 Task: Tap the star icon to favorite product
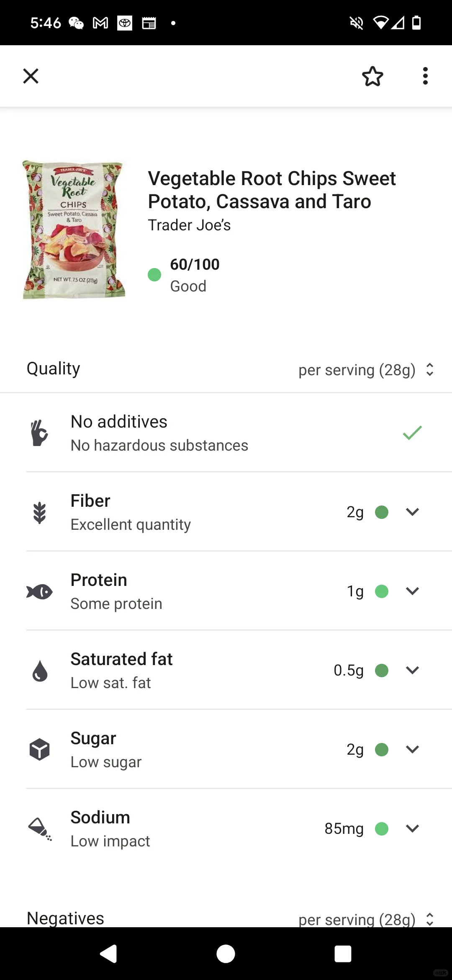(x=372, y=76)
